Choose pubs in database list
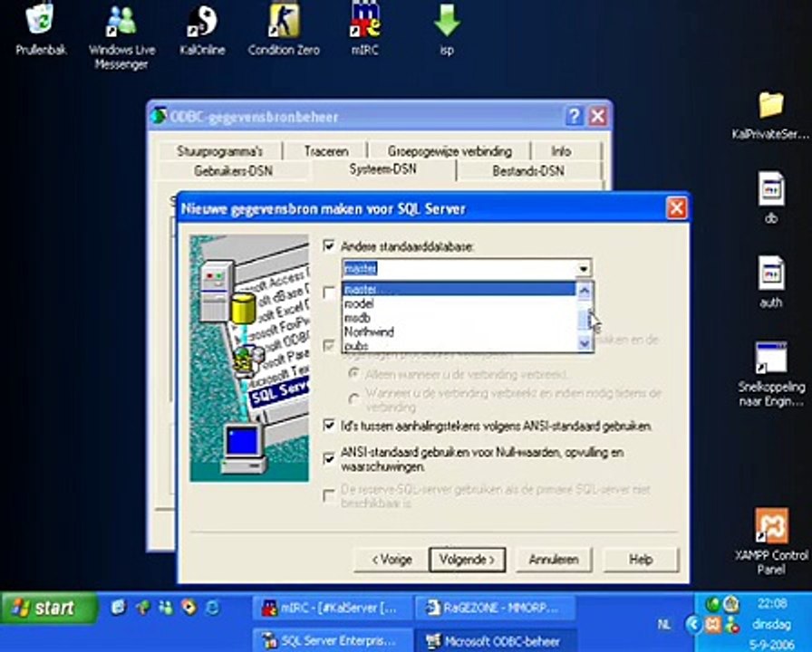This screenshot has width=812, height=652. [459, 345]
